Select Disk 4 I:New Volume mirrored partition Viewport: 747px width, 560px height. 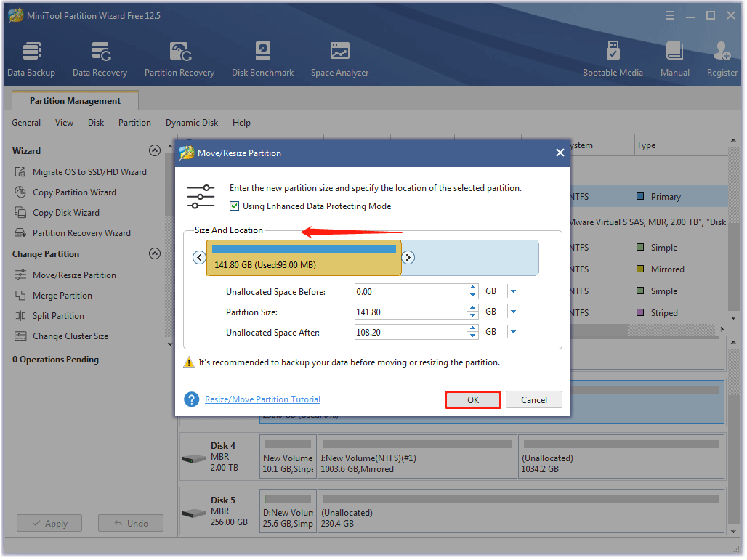417,457
